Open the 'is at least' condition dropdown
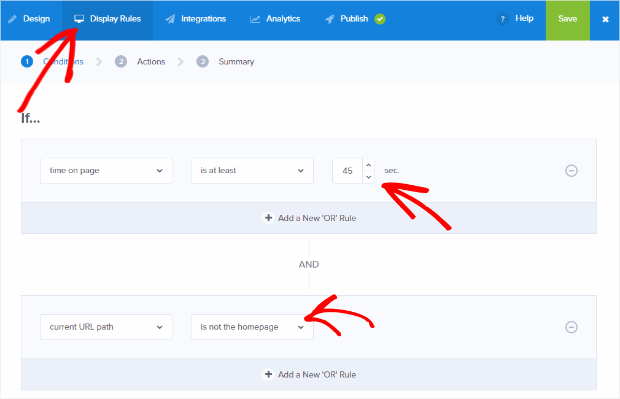 [252, 170]
